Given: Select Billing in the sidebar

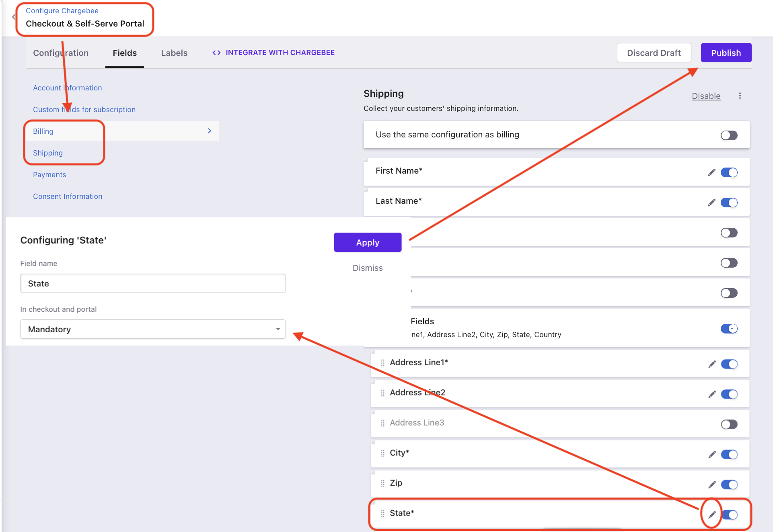Looking at the screenshot, I should click(x=43, y=131).
